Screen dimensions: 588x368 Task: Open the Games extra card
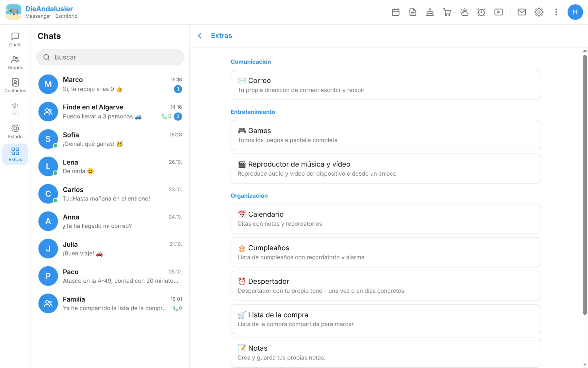pyautogui.click(x=386, y=135)
